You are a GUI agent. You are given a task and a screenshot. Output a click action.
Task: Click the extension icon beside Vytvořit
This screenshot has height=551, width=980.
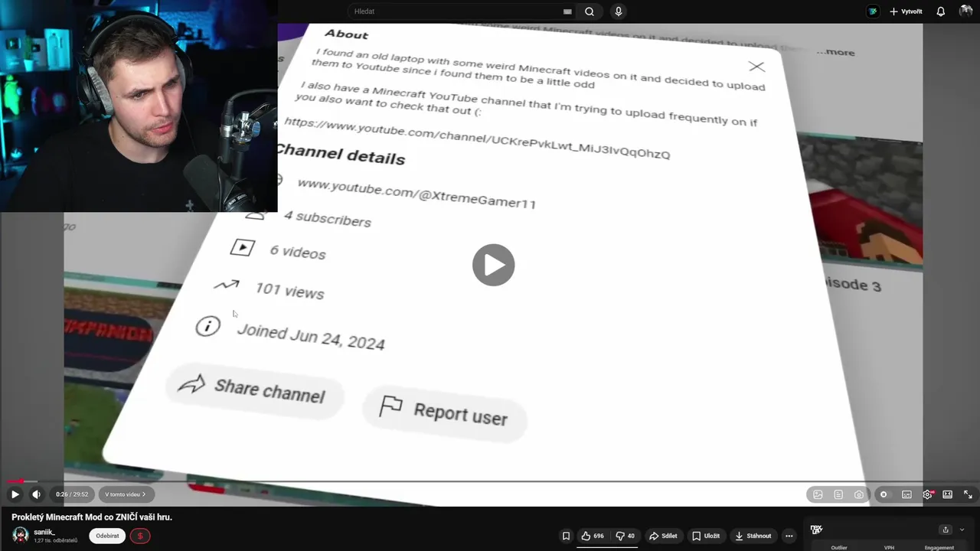coord(873,11)
